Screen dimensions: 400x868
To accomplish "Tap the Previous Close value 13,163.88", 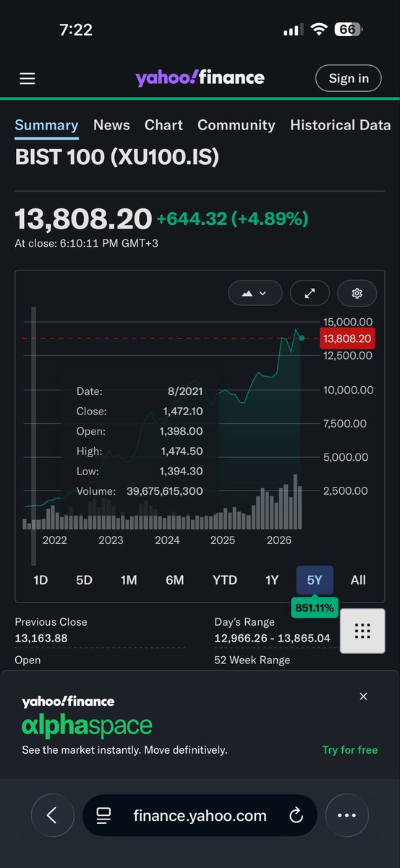I will point(41,638).
